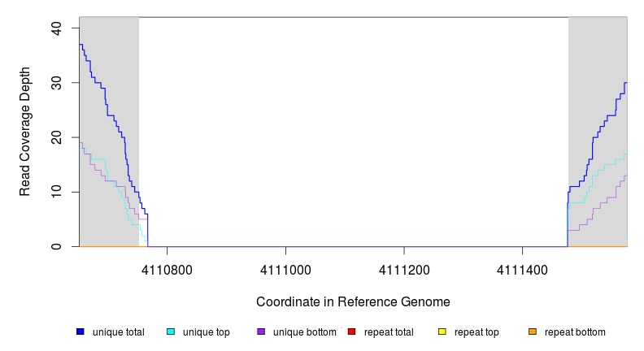
Task: Click the "Read Coverage Depth" y-axis title
Action: 25,132
